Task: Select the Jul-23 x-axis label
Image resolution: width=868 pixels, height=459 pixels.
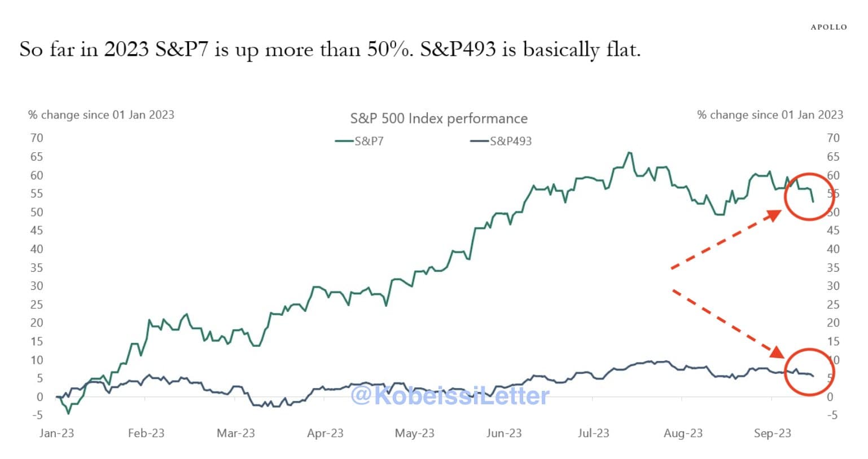Action: [x=593, y=433]
